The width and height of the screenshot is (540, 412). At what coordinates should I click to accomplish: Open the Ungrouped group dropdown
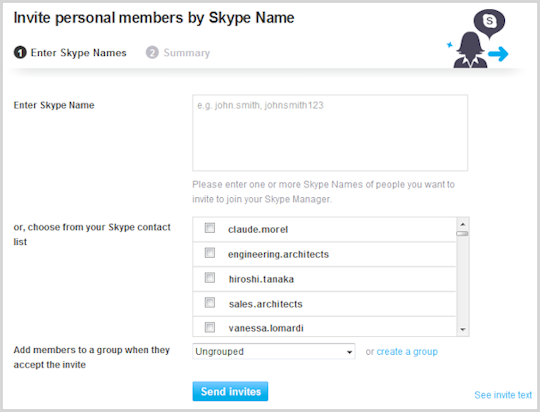coord(274,351)
